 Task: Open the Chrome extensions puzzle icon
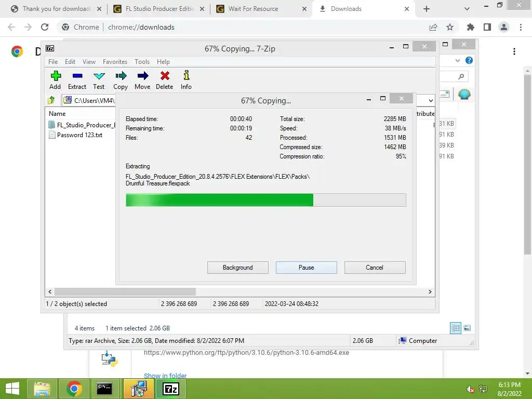pyautogui.click(x=470, y=27)
